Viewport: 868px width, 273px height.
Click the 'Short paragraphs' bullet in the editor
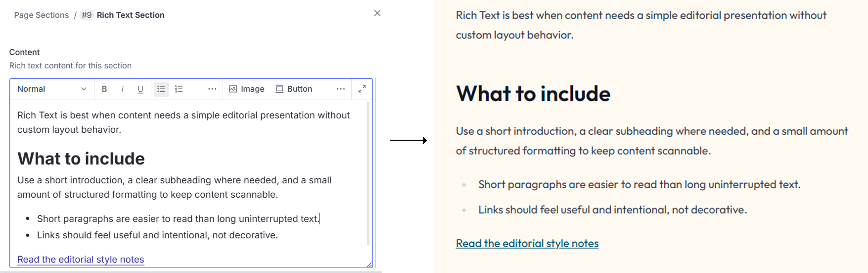(x=179, y=219)
